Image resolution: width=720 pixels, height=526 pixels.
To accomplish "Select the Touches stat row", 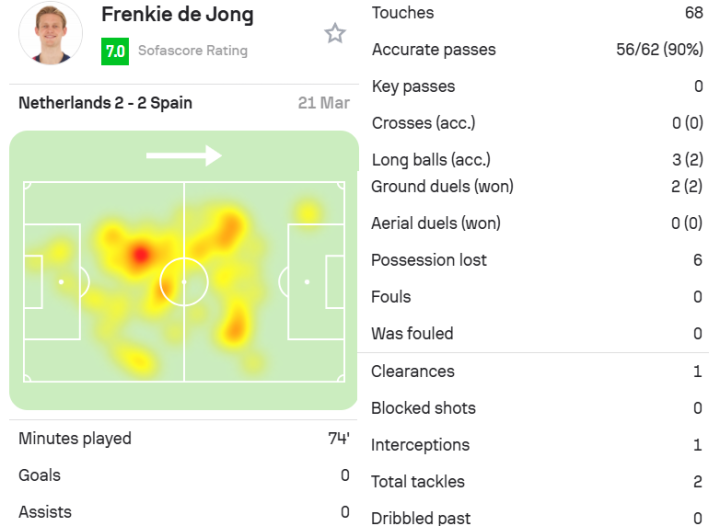I will (537, 13).
